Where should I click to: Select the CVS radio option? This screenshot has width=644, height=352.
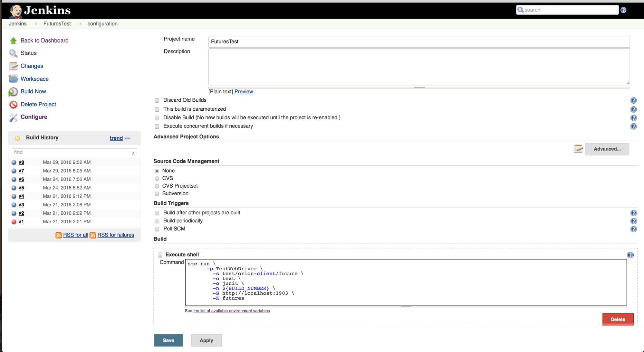pyautogui.click(x=157, y=179)
